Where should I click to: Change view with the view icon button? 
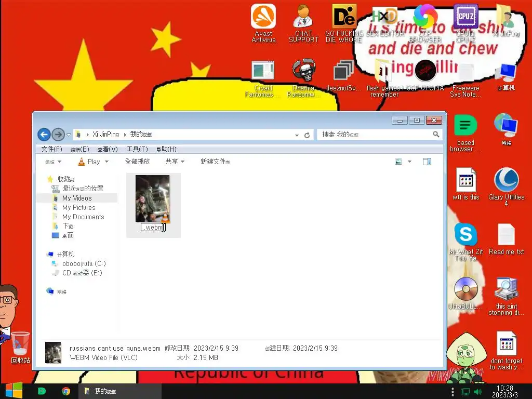[x=398, y=162]
